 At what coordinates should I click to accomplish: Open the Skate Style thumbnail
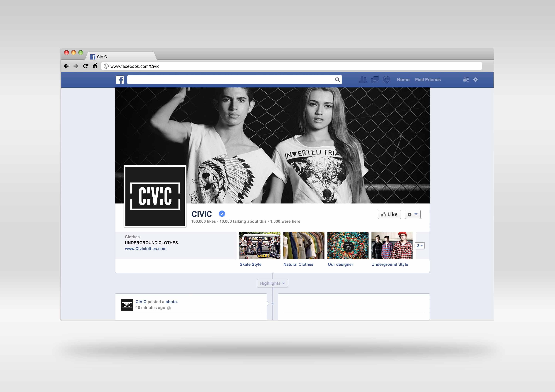pyautogui.click(x=260, y=246)
